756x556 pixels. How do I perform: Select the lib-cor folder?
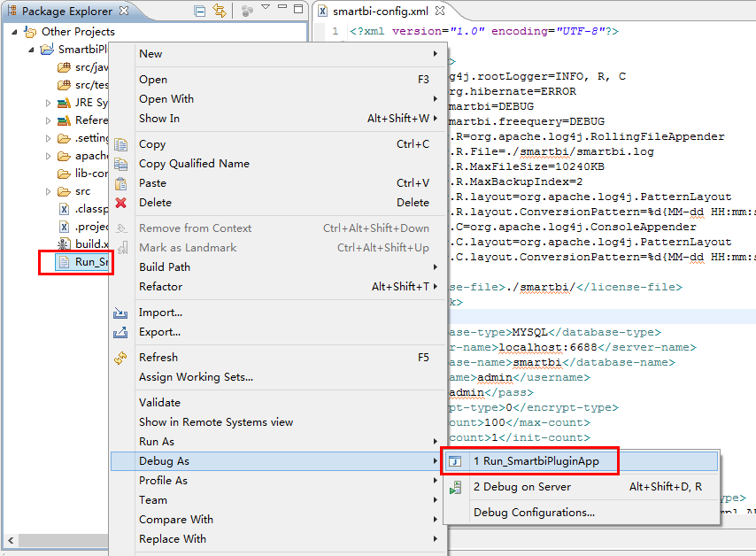coord(83,174)
